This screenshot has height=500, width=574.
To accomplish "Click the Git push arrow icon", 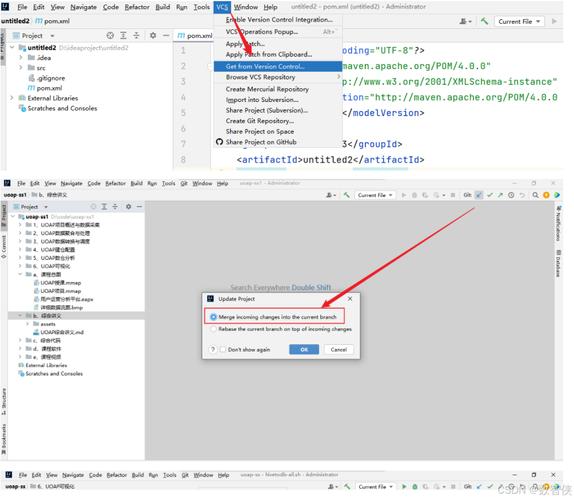I will (500, 195).
